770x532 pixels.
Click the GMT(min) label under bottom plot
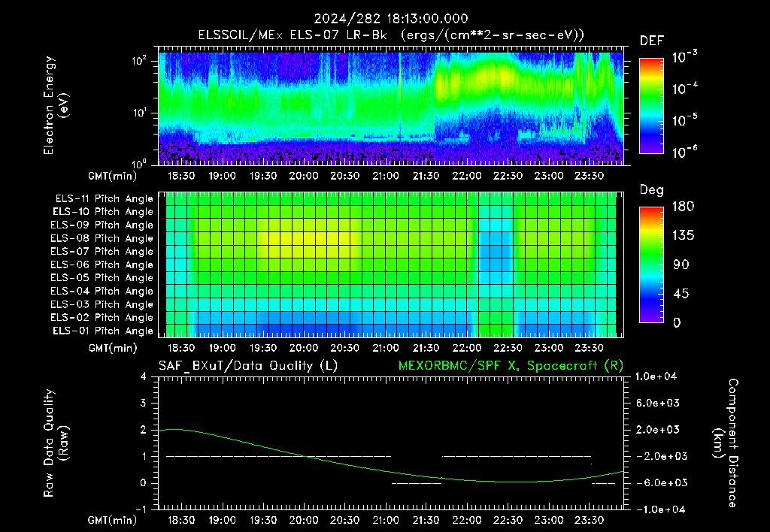[113, 520]
